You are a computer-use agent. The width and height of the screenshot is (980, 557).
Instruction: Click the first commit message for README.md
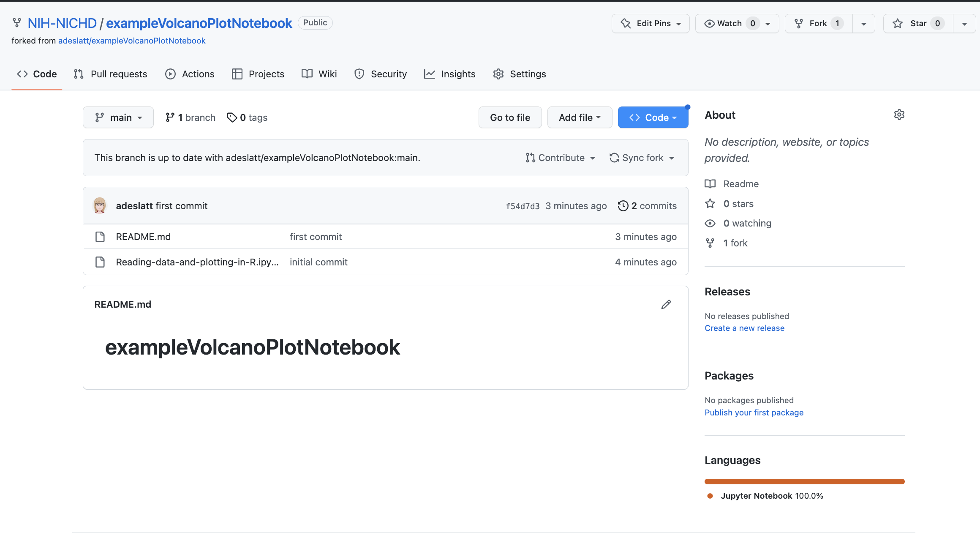click(x=316, y=237)
